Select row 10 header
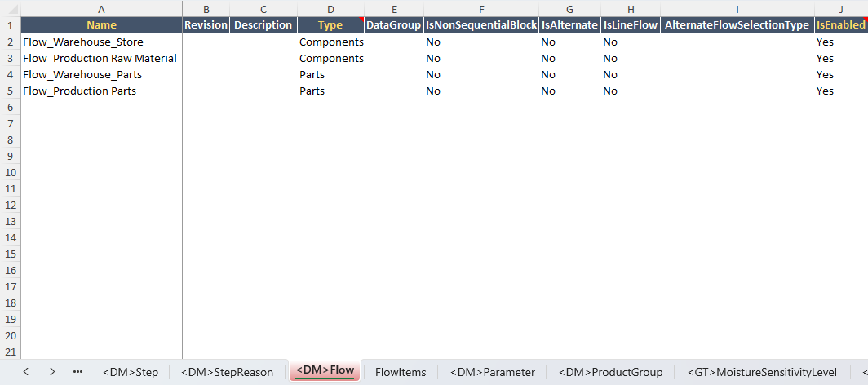 coord(10,173)
